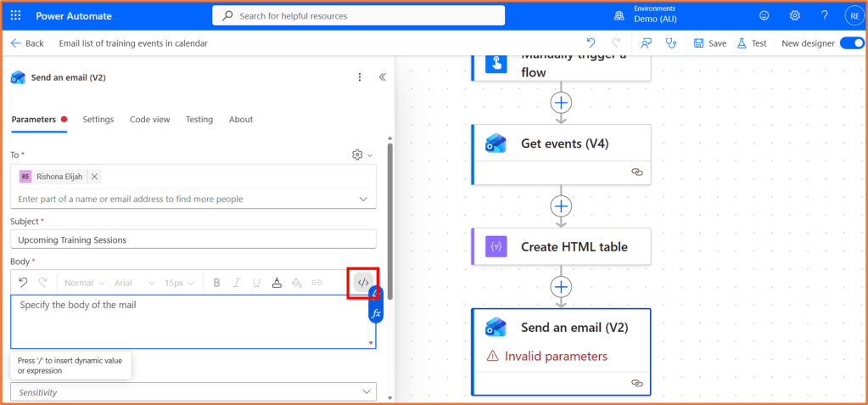Apply bold formatting in the body toolbar
868x405 pixels.
pos(217,283)
